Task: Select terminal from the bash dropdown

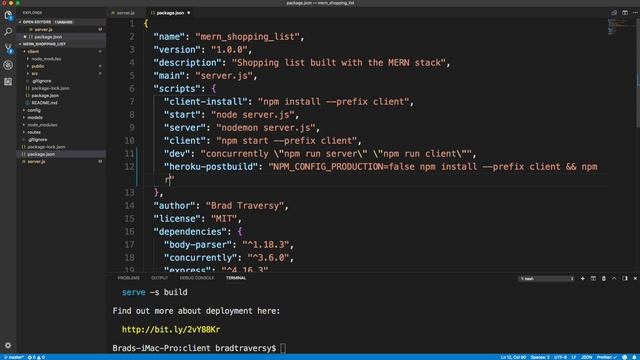Action: (x=546, y=278)
